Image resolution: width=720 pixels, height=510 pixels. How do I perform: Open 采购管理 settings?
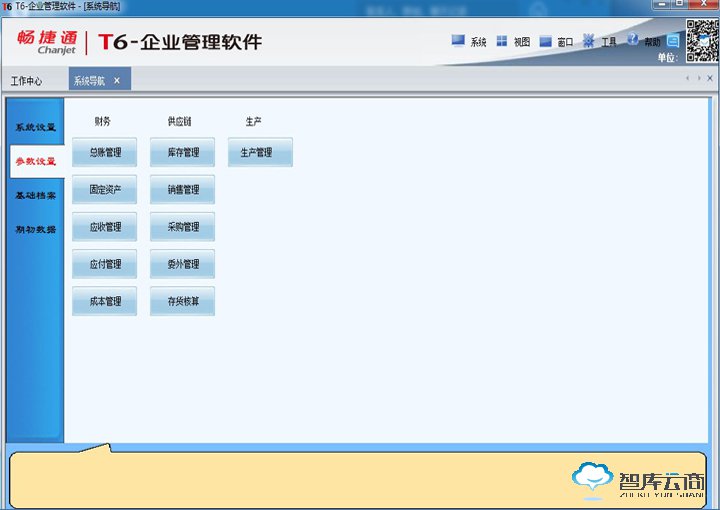(182, 226)
